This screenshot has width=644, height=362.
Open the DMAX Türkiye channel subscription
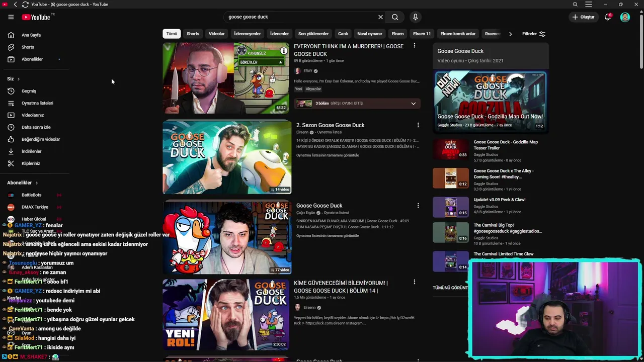click(34, 207)
